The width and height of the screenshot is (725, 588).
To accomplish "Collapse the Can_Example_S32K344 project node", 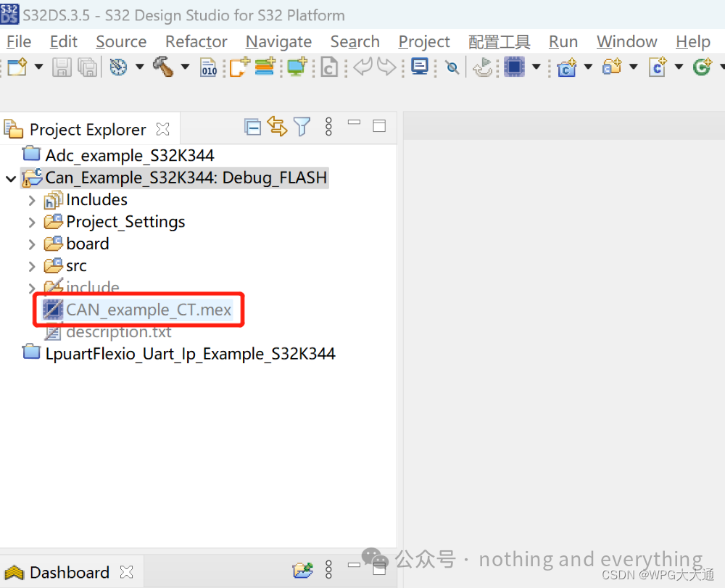I will pos(11,178).
